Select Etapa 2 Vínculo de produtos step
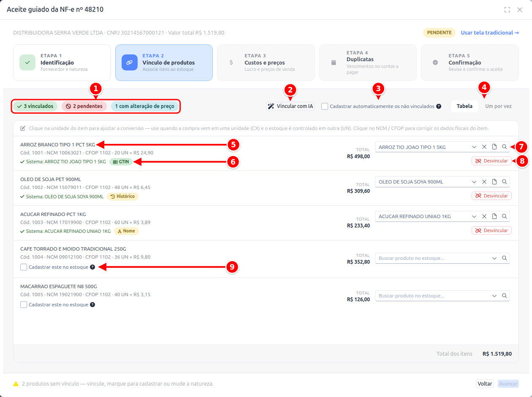The height and width of the screenshot is (397, 532). click(164, 62)
